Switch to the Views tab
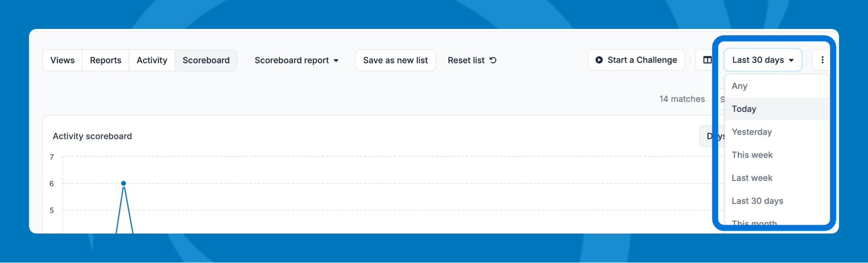The height and width of the screenshot is (263, 868). [62, 61]
